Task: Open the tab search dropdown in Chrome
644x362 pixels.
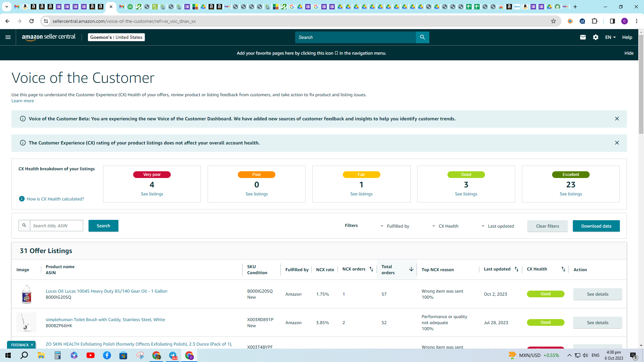Action: click(x=6, y=7)
